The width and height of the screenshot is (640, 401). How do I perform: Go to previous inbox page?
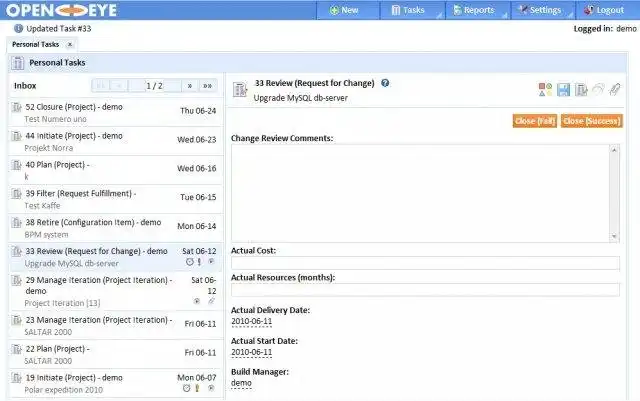[119, 86]
